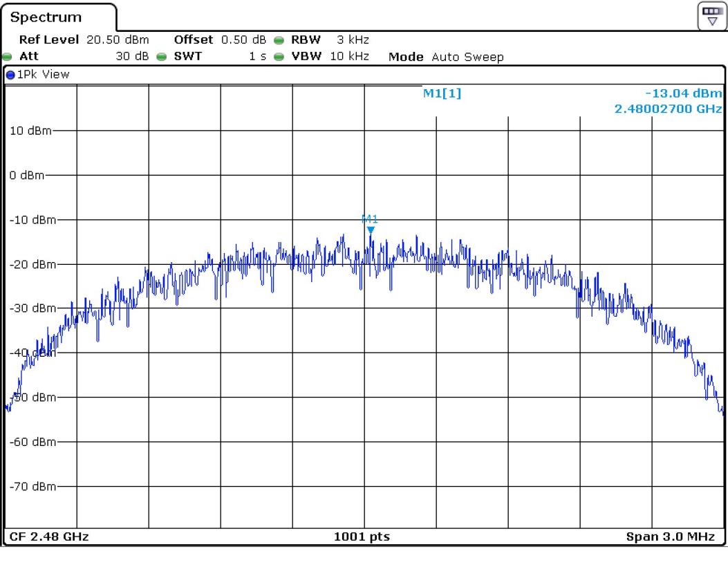Click the 0 dBm axis label
This screenshot has width=728, height=567.
coord(27,176)
